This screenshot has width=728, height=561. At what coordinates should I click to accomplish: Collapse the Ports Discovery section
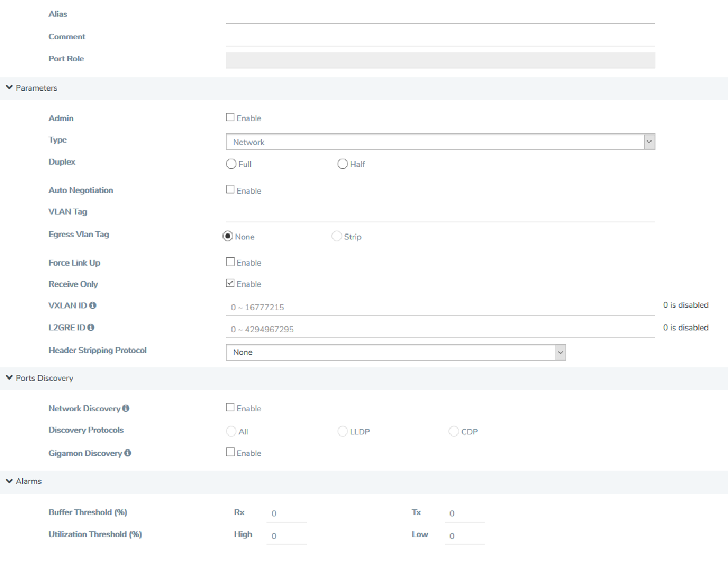9,378
